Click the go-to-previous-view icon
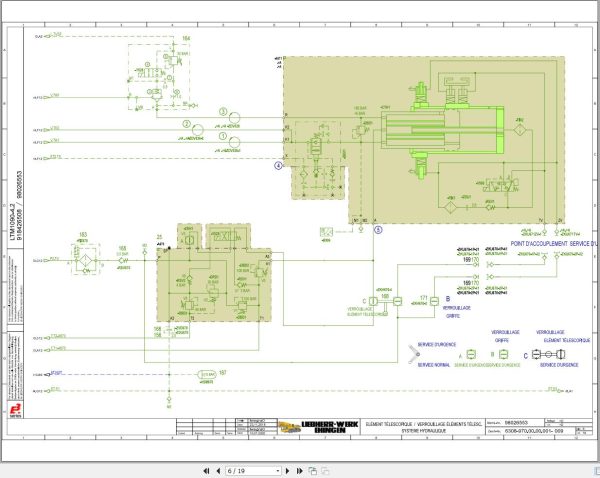The width and height of the screenshot is (600, 478). click(x=313, y=471)
